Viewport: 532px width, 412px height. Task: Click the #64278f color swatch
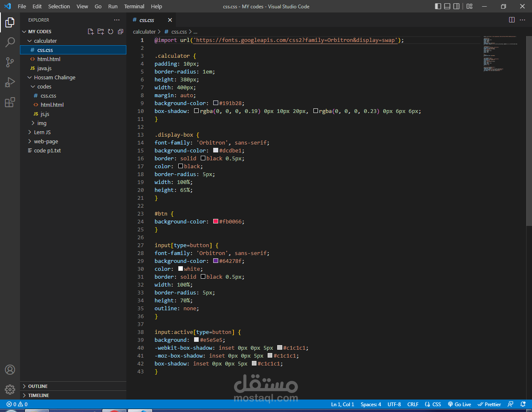coord(216,261)
